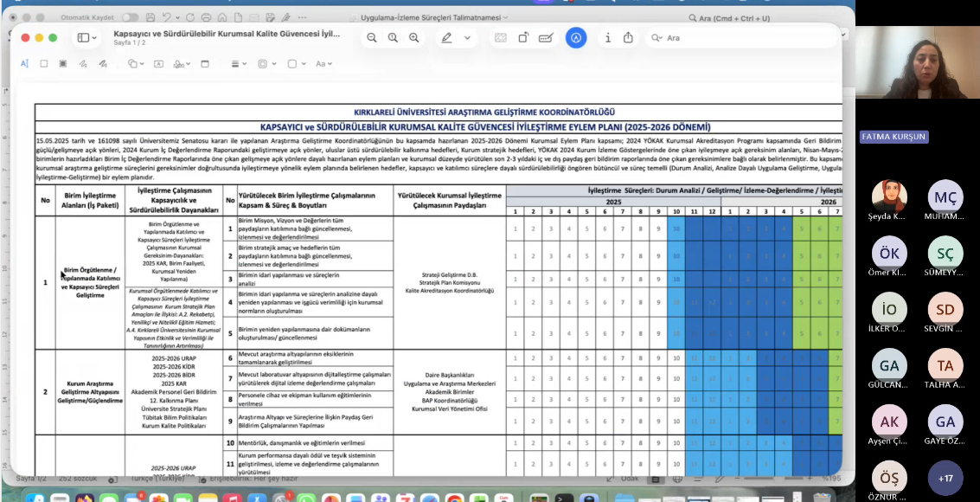The image size is (980, 502).
Task: Pick the sketch tool in the markup bar
Action: (x=83, y=64)
